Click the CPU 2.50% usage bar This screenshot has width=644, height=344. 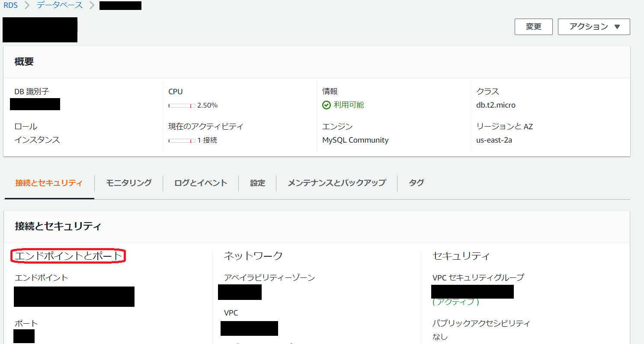[x=182, y=105]
